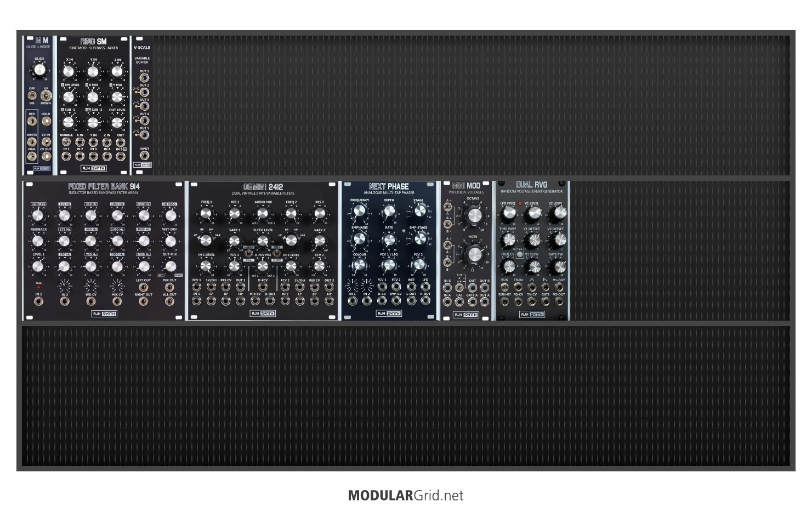The height and width of the screenshot is (507, 812).
Task: Click the OUT B jack on Mini Mod
Action: pyautogui.click(x=484, y=288)
